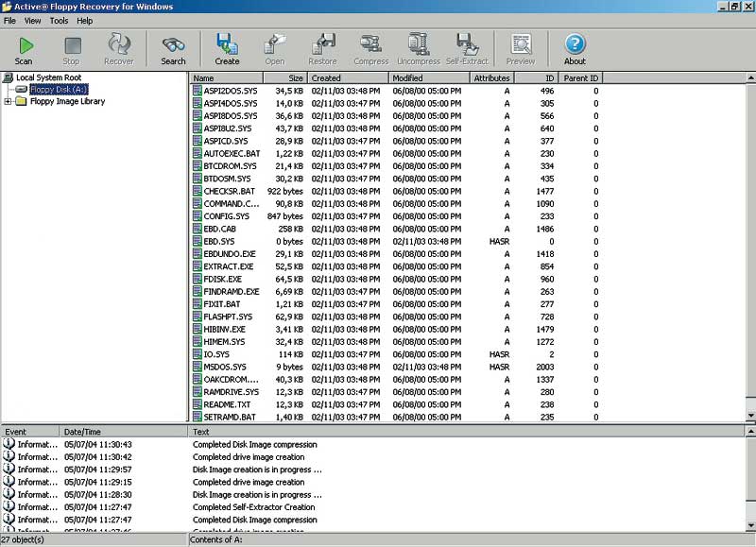Click the Recover toolbar icon
The width and height of the screenshot is (756, 547).
tap(119, 43)
